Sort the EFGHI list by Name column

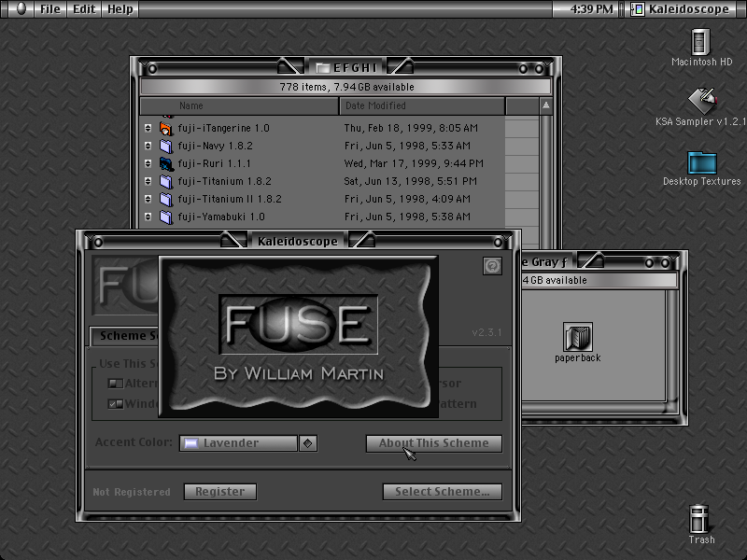click(x=239, y=105)
